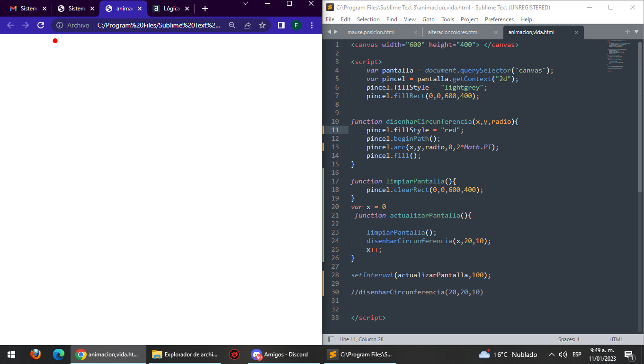
Task: Launch Microsoft Edge from taskbar
Action: point(59,355)
